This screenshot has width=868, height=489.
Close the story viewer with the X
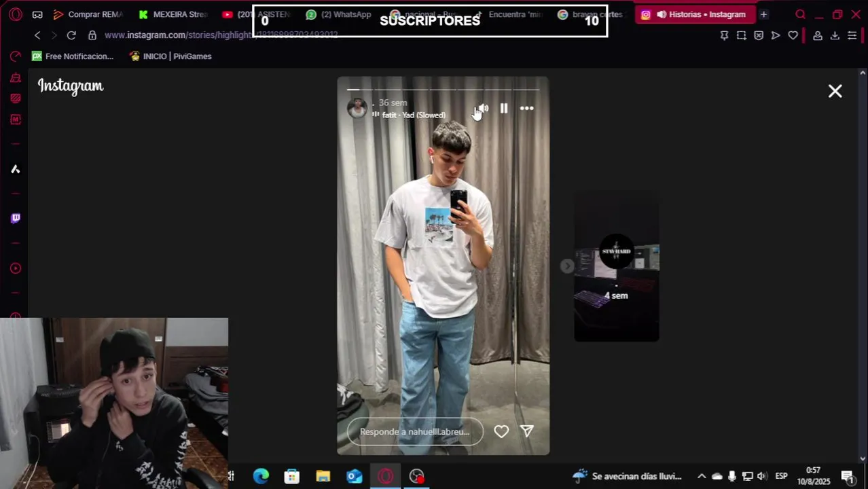835,91
